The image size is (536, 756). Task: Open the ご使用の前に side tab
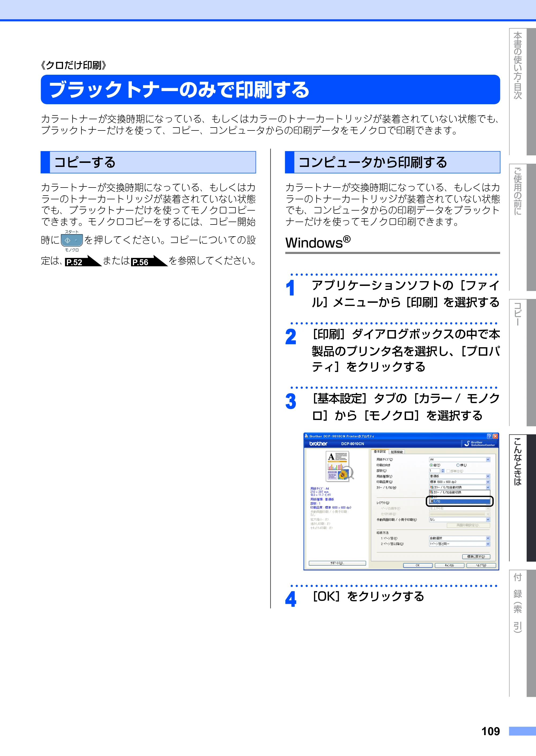click(x=522, y=227)
